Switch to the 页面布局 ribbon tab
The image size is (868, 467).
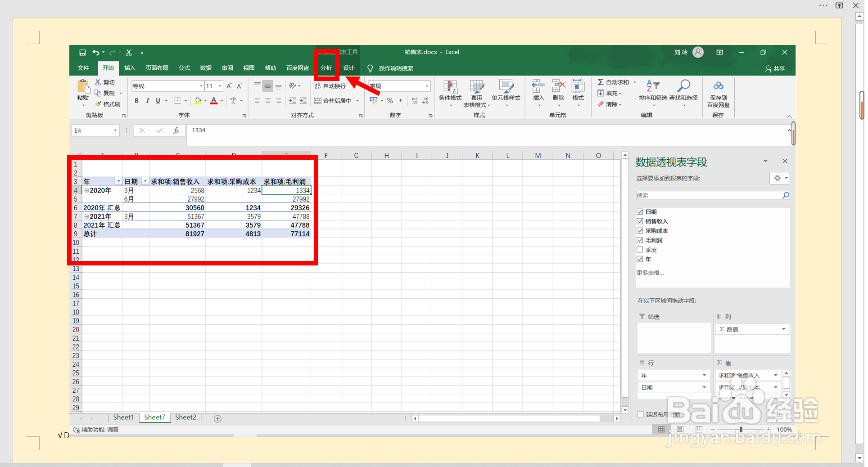[157, 68]
